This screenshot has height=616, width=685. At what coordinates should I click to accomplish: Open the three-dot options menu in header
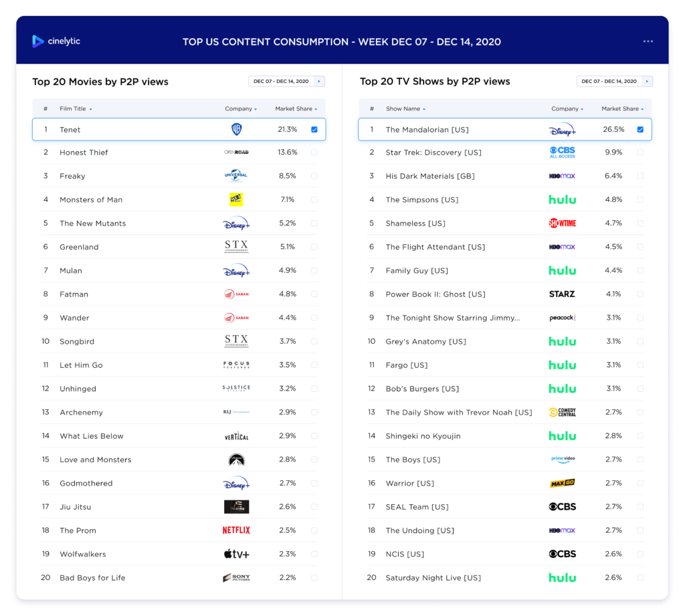pyautogui.click(x=648, y=41)
